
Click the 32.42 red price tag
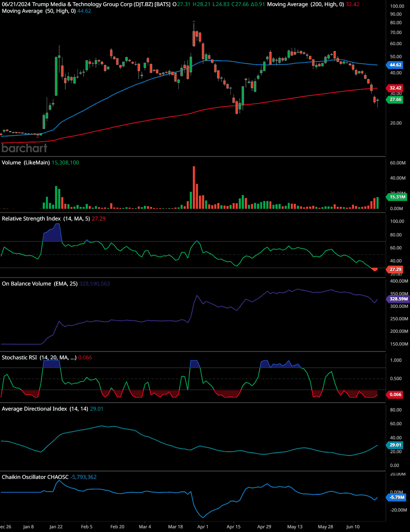pyautogui.click(x=395, y=88)
